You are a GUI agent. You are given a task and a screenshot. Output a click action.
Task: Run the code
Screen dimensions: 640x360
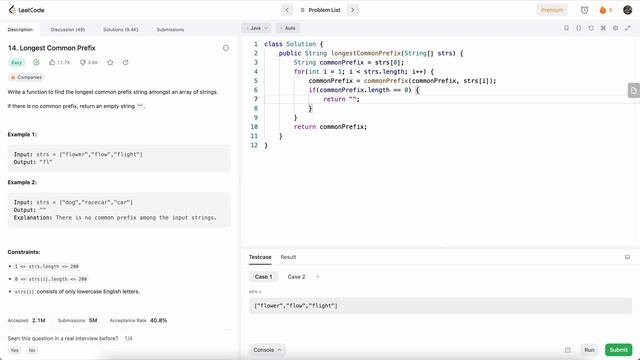[x=589, y=350]
